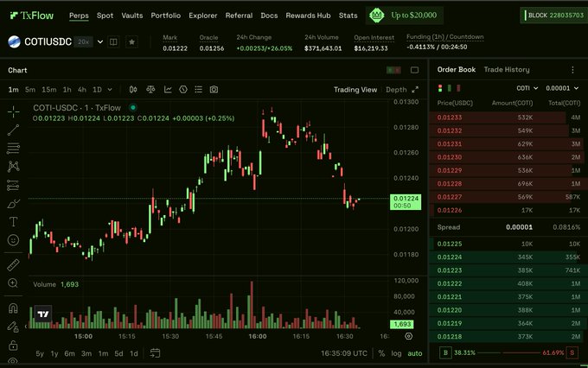Click the compare symbols scales icon
The width and height of the screenshot is (588, 368).
(x=150, y=90)
